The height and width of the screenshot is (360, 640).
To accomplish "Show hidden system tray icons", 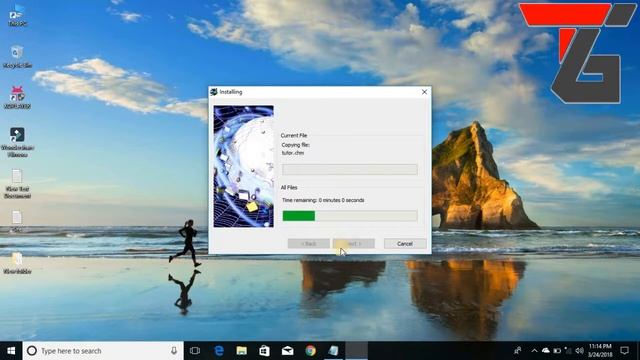I will 534,351.
